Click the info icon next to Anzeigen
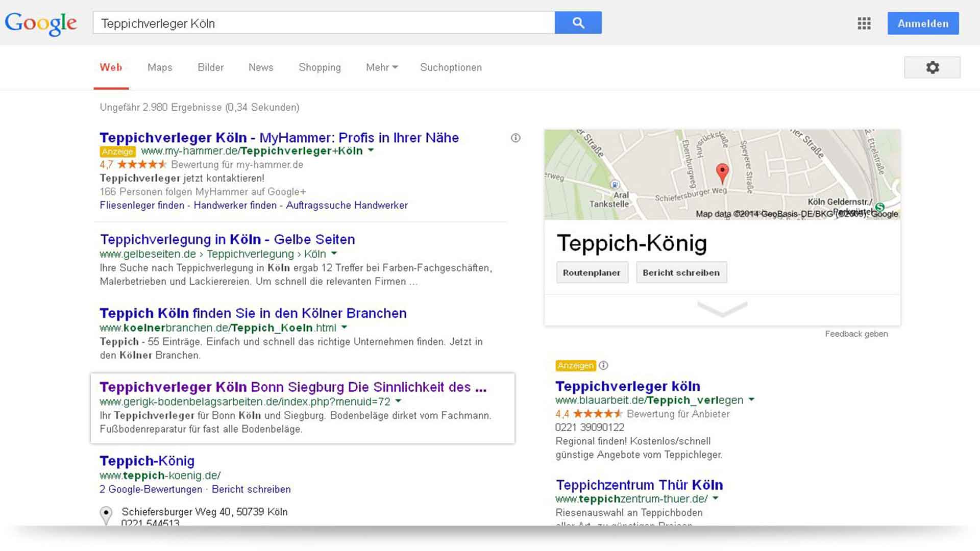Viewport: 980px width, 551px height. pyautogui.click(x=603, y=365)
